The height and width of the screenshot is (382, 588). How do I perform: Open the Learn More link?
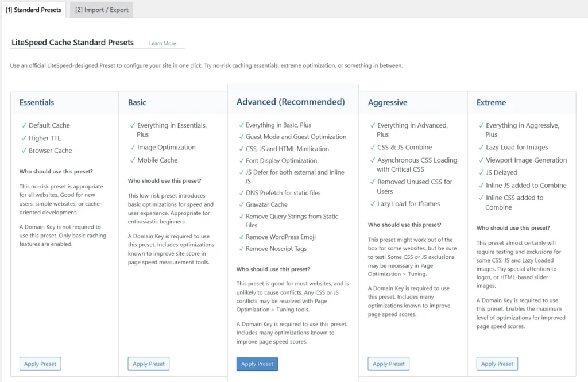163,44
